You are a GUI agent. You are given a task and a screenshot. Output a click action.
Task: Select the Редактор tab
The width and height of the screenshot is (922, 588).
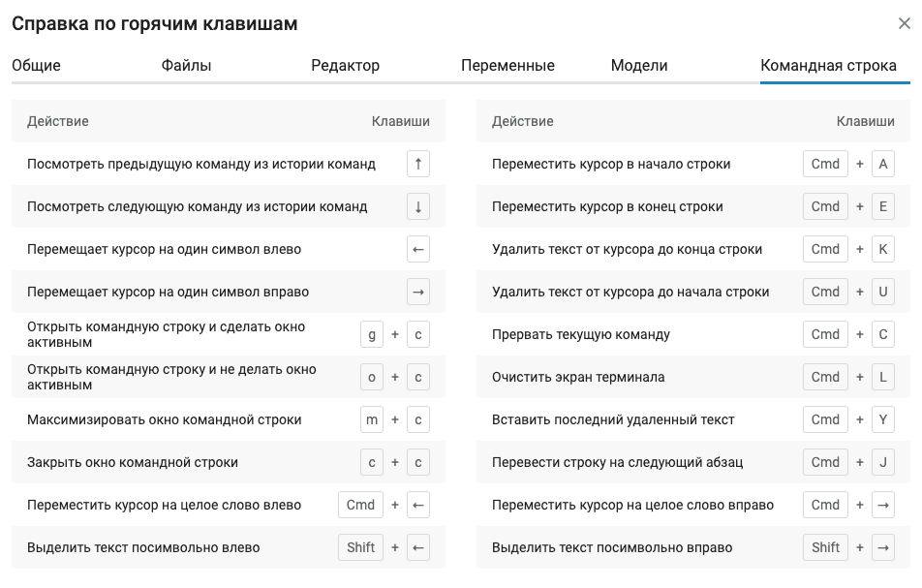click(345, 65)
